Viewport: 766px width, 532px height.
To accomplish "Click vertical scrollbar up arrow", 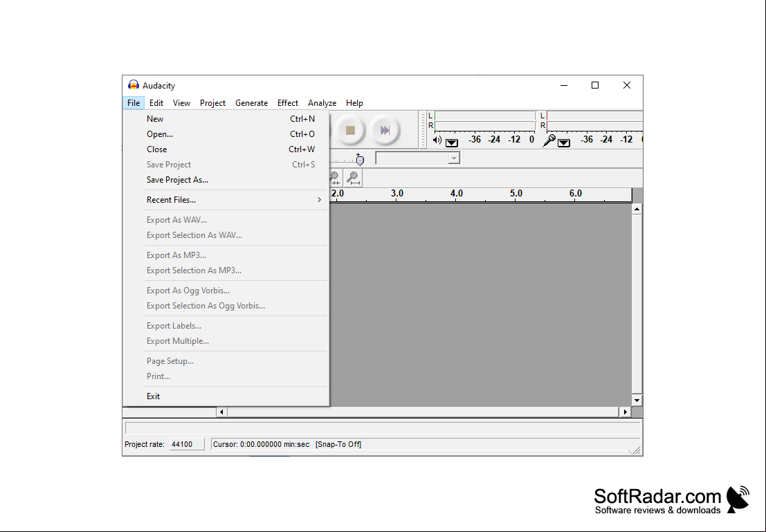I will (x=637, y=209).
